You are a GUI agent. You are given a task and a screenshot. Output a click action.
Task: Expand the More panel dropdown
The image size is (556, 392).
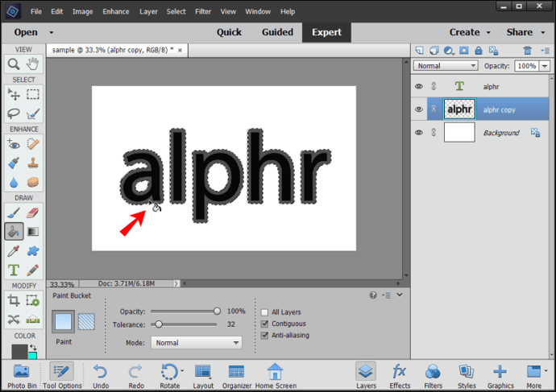pos(546,371)
